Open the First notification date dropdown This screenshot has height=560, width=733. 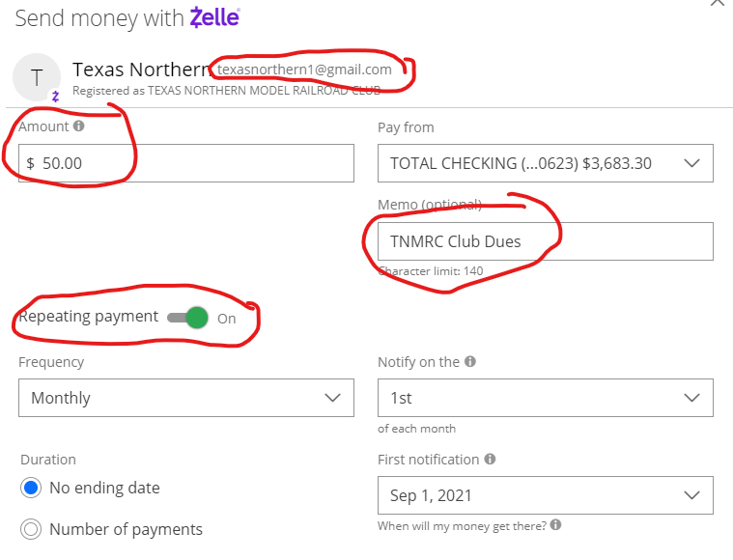[x=545, y=495]
